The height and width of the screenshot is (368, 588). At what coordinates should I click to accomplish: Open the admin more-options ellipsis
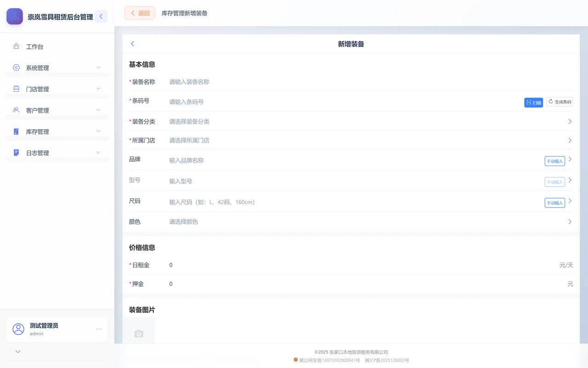point(99,329)
